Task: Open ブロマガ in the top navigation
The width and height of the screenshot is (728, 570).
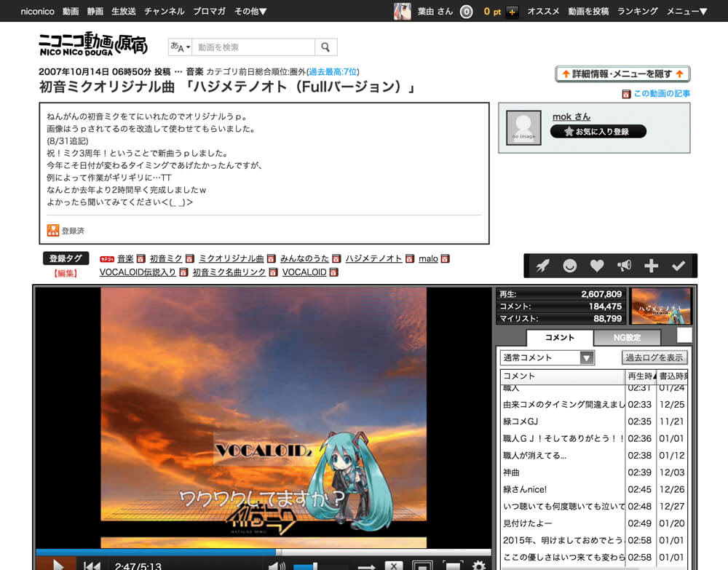Action: click(x=210, y=11)
